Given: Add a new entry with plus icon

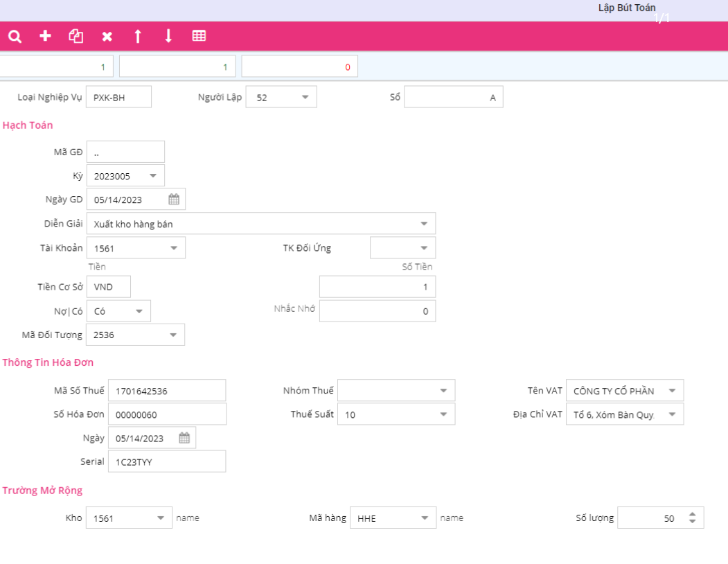Looking at the screenshot, I should [x=46, y=36].
